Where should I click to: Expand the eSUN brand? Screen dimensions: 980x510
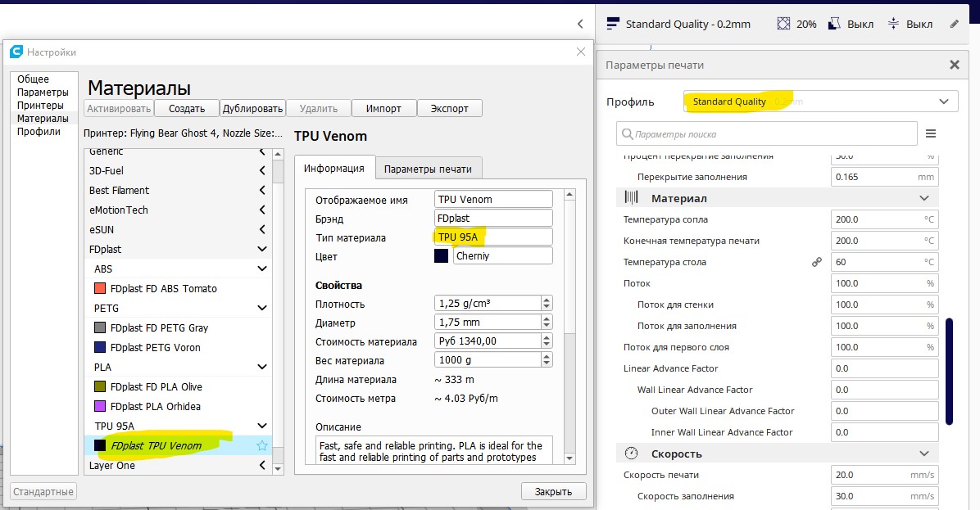[262, 230]
